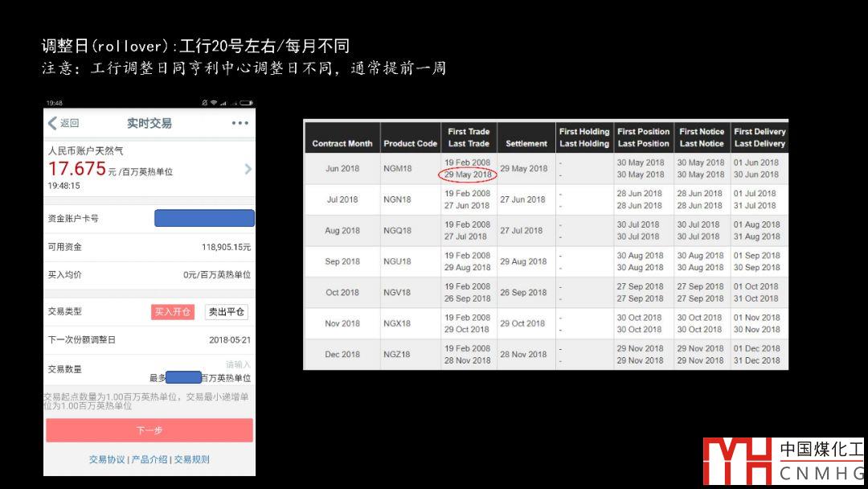Click the Oct 2018 contract cell
This screenshot has width=868, height=489.
[342, 293]
